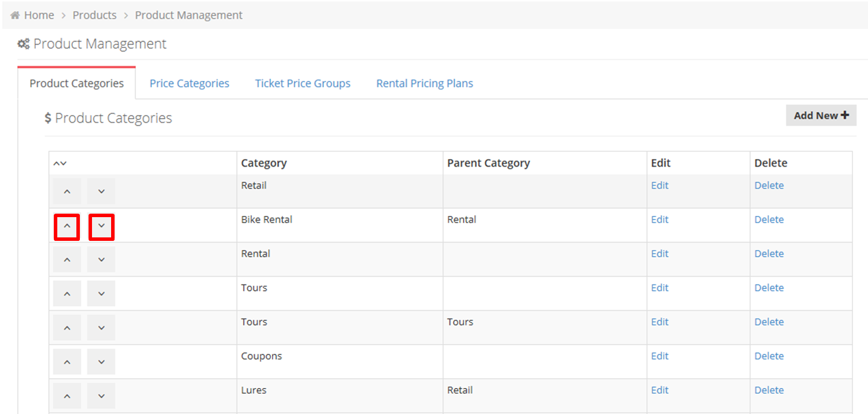Go to Rental Pricing Plans tab
Screen dimensions: 868x414
[425, 83]
